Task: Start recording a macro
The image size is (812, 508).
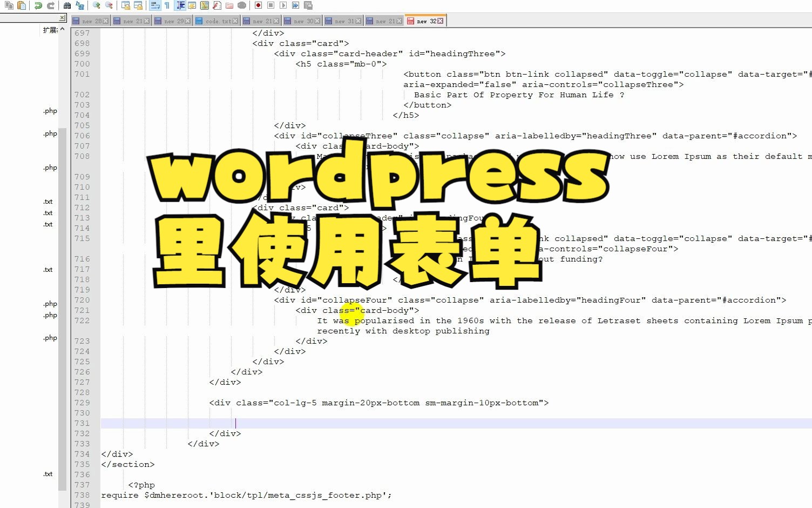Action: [x=258, y=5]
